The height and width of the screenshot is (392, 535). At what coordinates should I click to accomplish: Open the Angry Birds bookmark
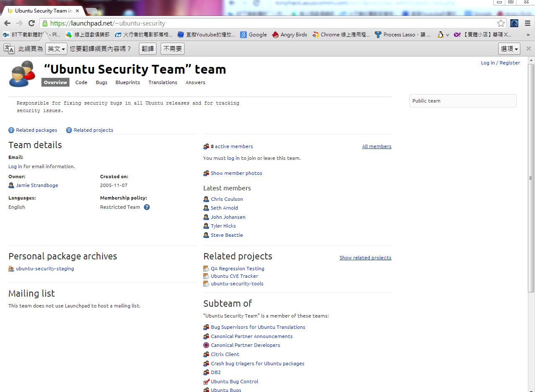click(x=289, y=35)
